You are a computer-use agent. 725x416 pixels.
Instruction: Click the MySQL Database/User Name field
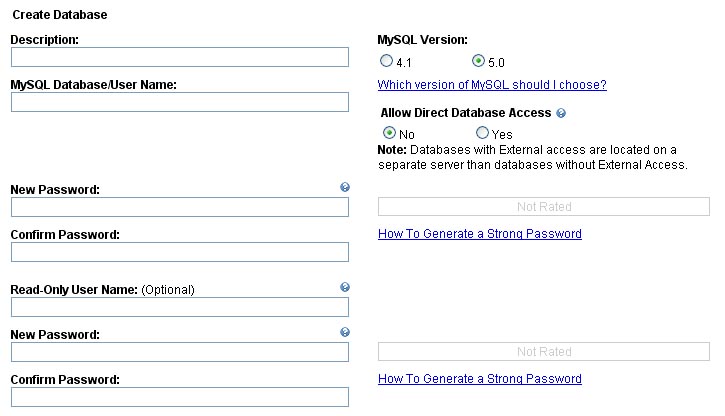(x=180, y=102)
